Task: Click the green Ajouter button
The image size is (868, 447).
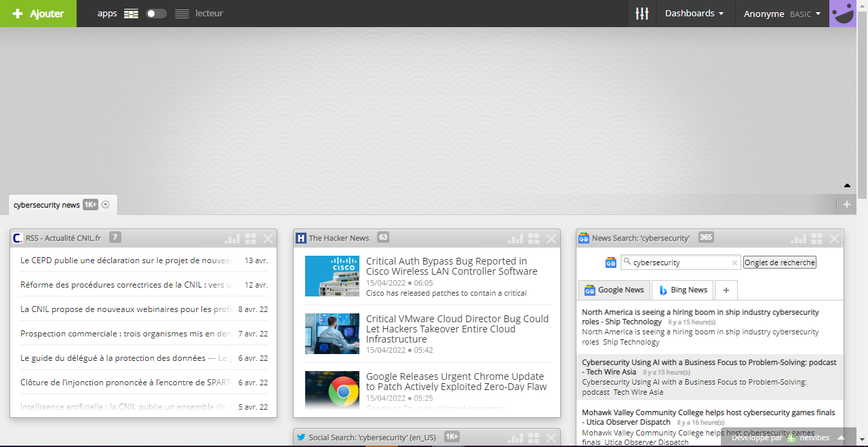Action: (x=39, y=14)
